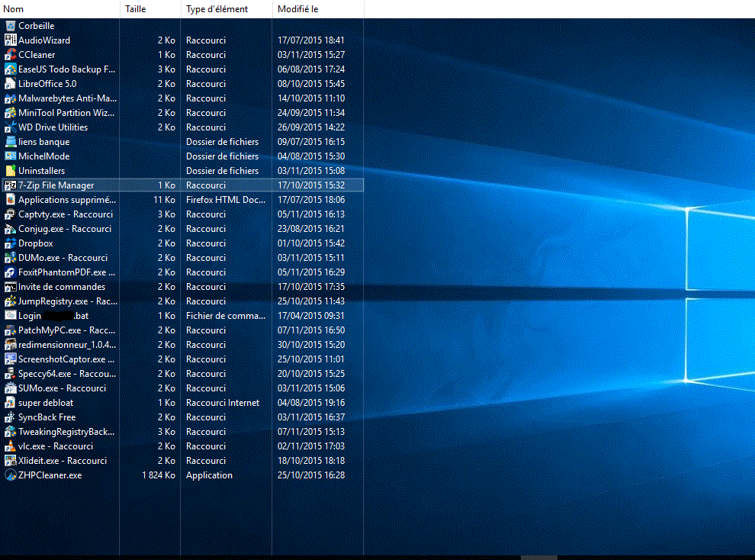This screenshot has width=755, height=560.
Task: Select the Xlideit.exe shortcut icon
Action: [10, 460]
